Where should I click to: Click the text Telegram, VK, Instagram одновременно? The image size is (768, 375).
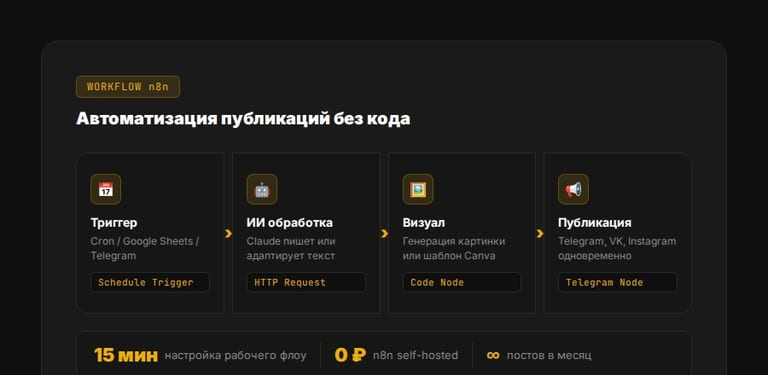point(617,249)
